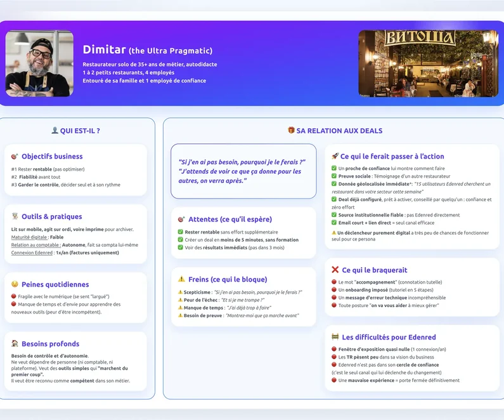504x420 pixels.
Task: Click green check beside Voir des résultats immédiats
Action: (x=180, y=247)
